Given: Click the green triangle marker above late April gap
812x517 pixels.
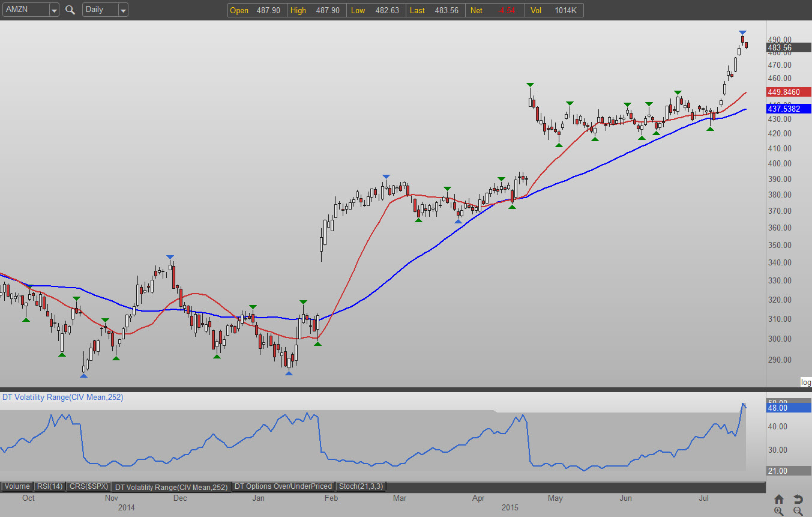Looking at the screenshot, I should click(x=530, y=85).
